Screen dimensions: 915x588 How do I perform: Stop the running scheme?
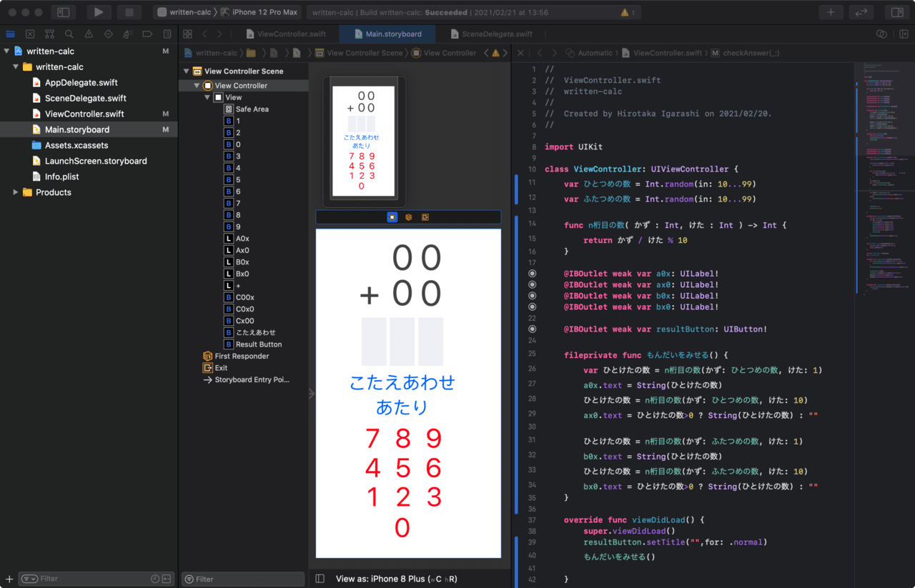click(x=129, y=12)
